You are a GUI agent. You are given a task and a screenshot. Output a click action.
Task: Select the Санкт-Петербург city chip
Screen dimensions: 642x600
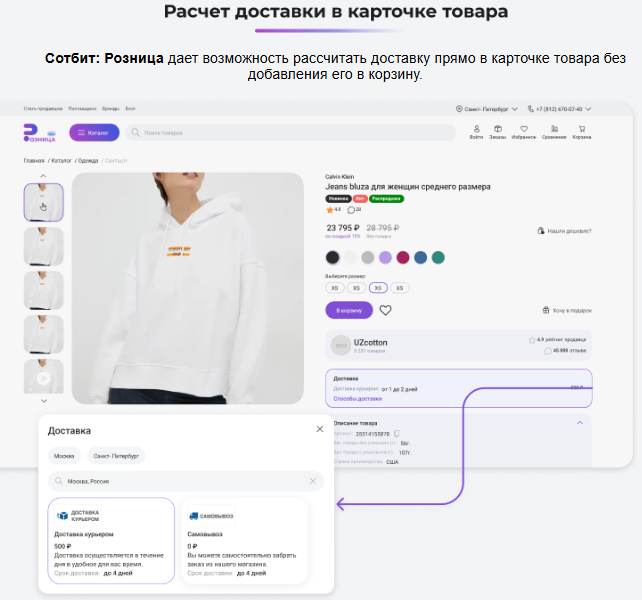pyautogui.click(x=116, y=456)
